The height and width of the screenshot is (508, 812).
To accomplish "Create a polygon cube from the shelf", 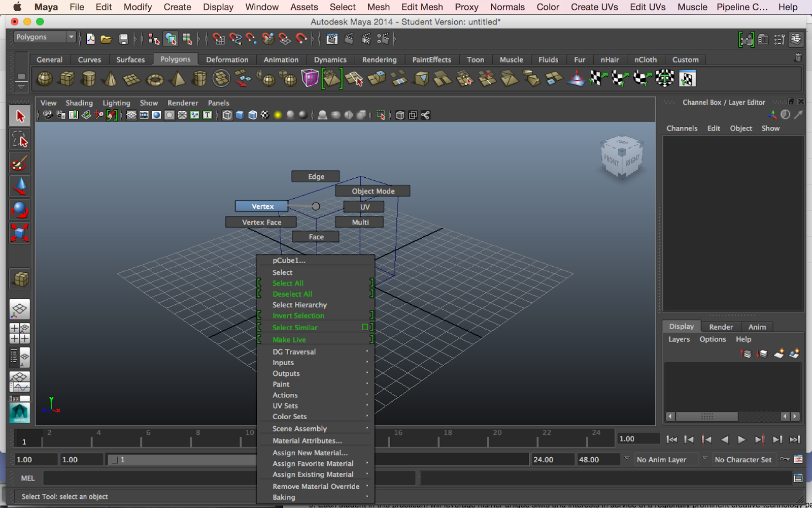I will click(67, 79).
